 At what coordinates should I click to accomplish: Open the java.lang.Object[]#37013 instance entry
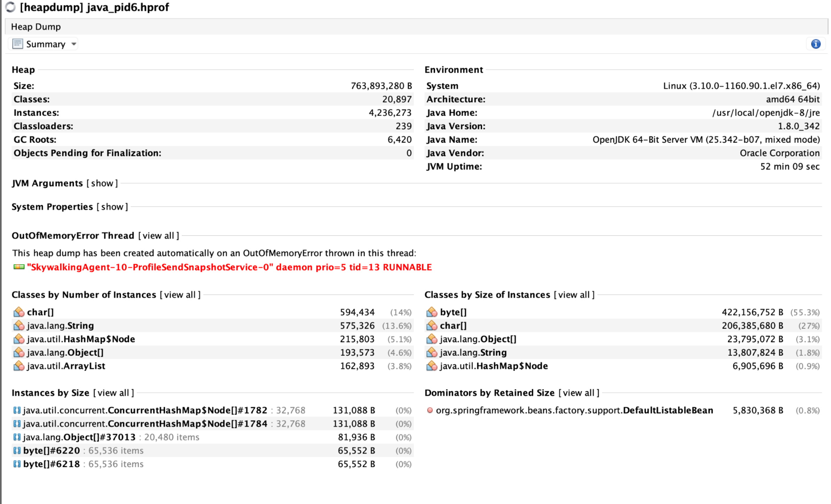tap(79, 437)
